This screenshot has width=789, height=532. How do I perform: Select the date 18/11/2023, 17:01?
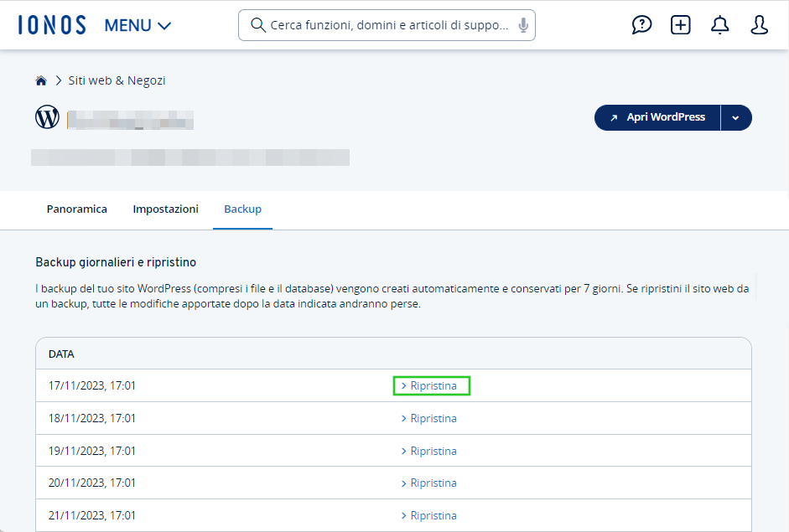[92, 418]
